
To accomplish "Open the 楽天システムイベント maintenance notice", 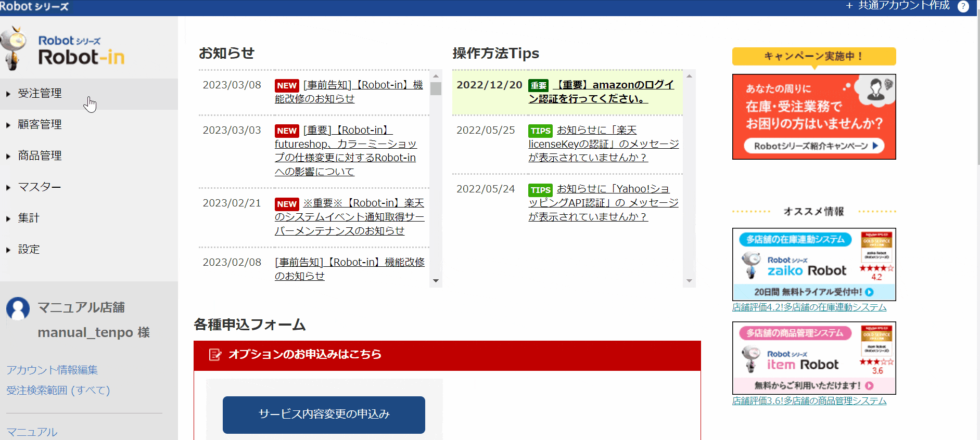I will pyautogui.click(x=350, y=217).
